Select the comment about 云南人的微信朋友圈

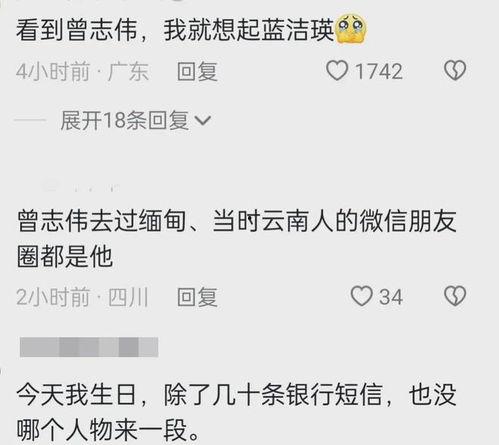pyautogui.click(x=237, y=239)
